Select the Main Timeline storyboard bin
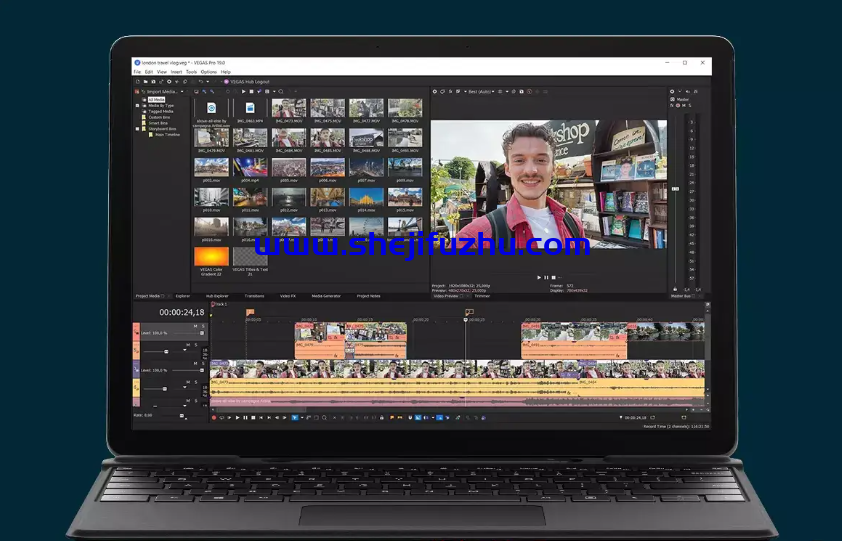 (167, 135)
